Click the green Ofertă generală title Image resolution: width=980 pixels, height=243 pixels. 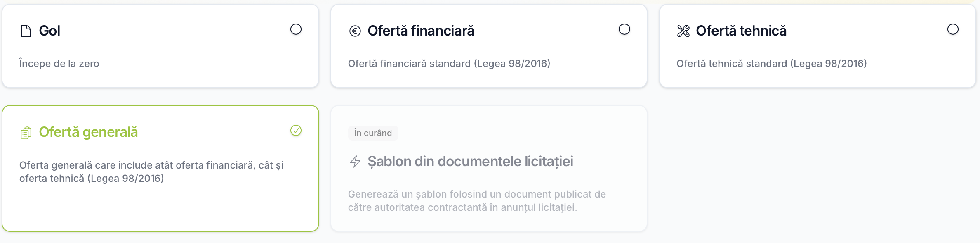pos(88,132)
